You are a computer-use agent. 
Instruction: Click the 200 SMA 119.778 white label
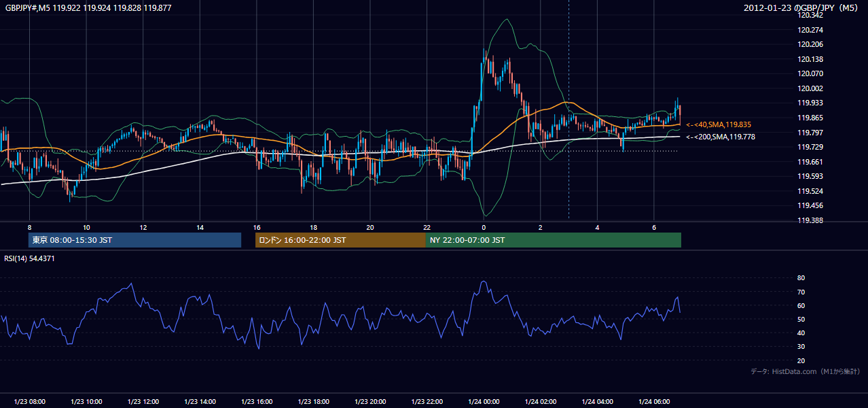(721, 137)
